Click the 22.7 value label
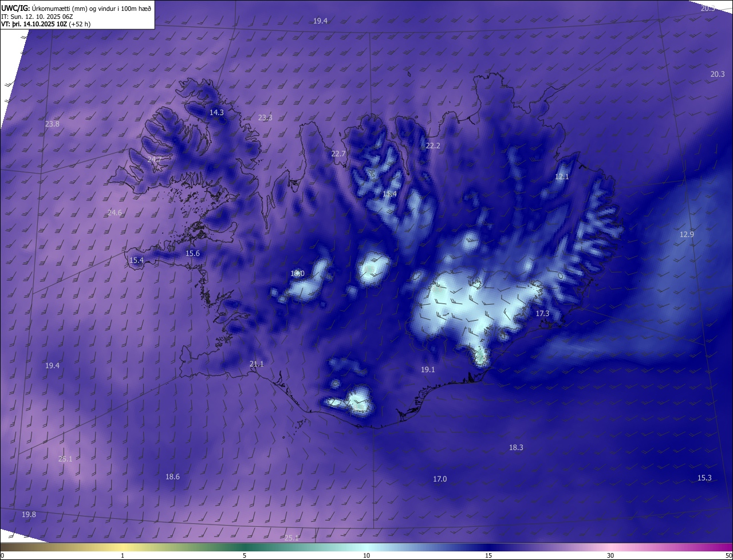 click(338, 154)
